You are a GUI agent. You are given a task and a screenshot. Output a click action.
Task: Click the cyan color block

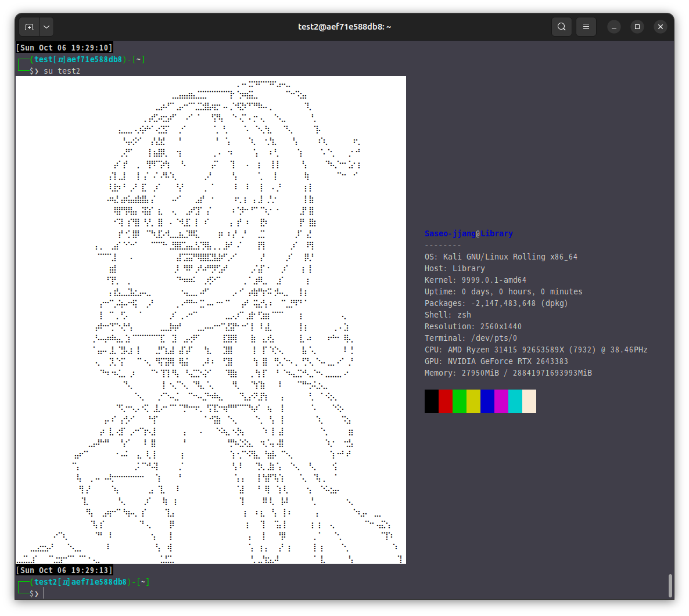click(x=515, y=401)
